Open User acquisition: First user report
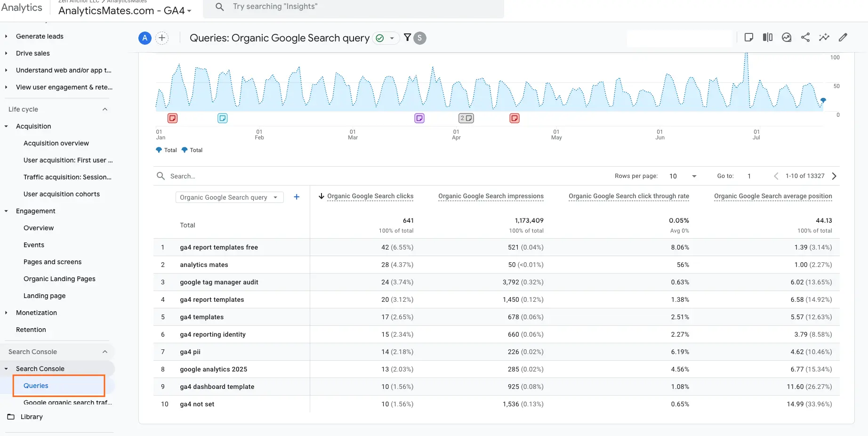 [x=68, y=160]
